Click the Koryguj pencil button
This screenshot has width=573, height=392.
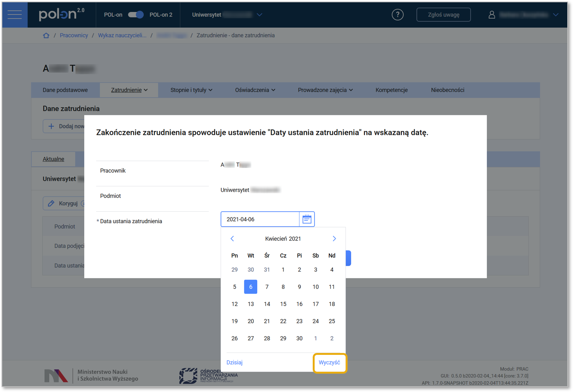(x=64, y=203)
